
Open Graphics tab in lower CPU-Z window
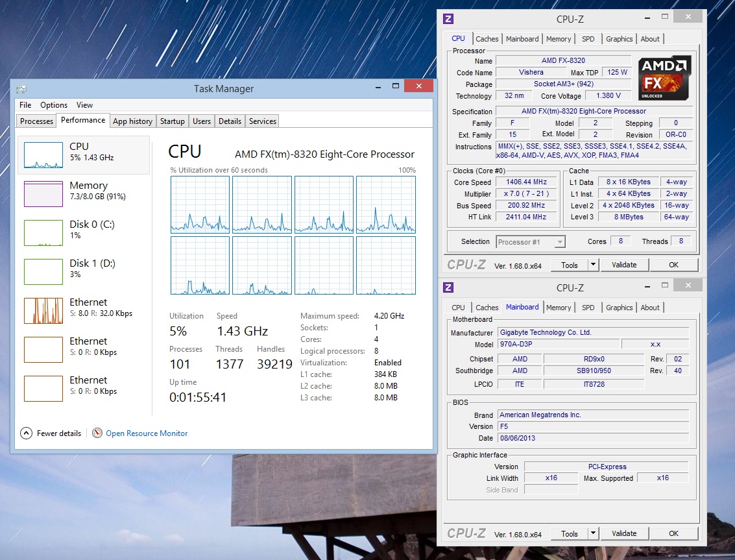(619, 308)
